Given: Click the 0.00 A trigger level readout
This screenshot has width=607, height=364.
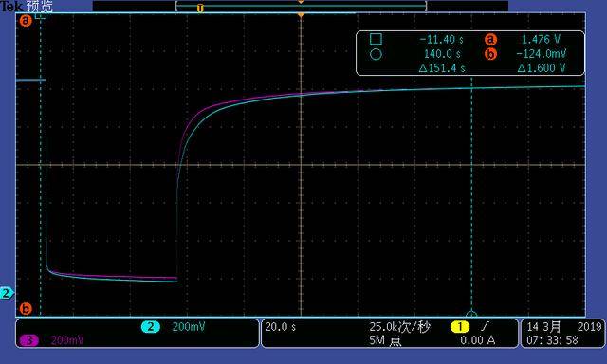Looking at the screenshot, I should click(478, 340).
